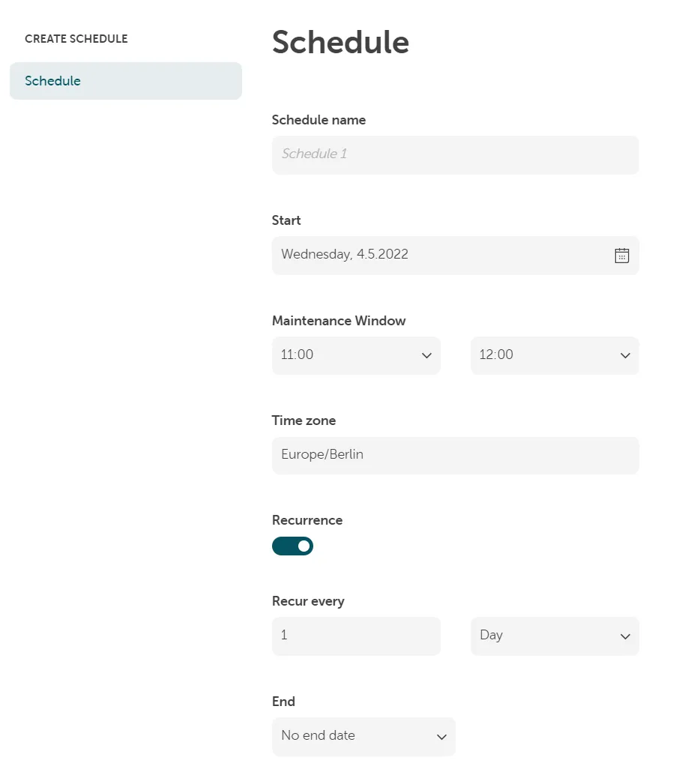Open the maintenance window start time dropdown

tap(356, 355)
